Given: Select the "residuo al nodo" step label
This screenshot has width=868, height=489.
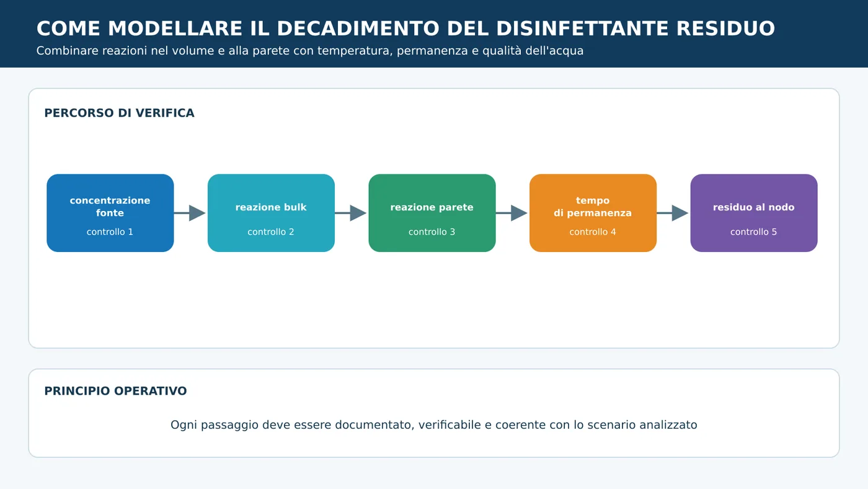Looking at the screenshot, I should pos(753,207).
